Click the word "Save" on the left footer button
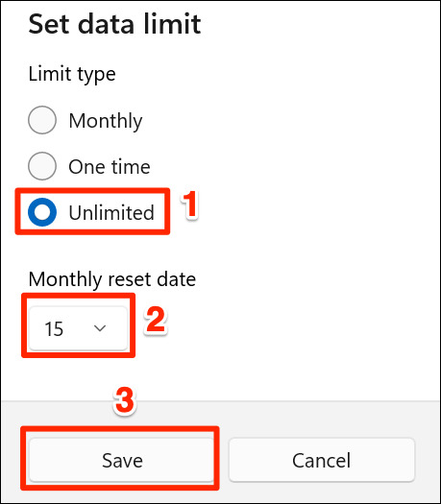The width and height of the screenshot is (441, 504). click(x=122, y=460)
